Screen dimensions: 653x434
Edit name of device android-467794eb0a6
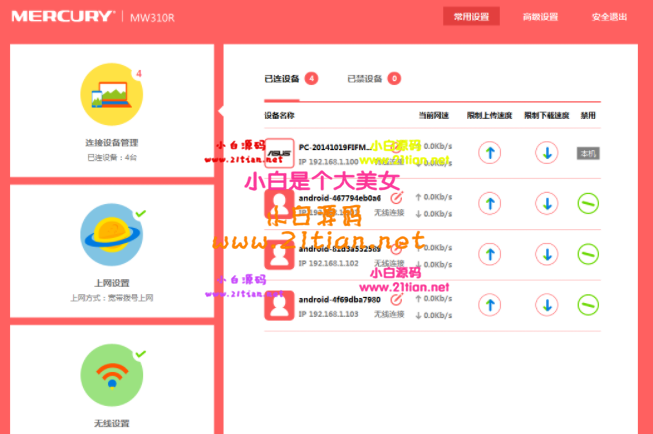(x=396, y=198)
